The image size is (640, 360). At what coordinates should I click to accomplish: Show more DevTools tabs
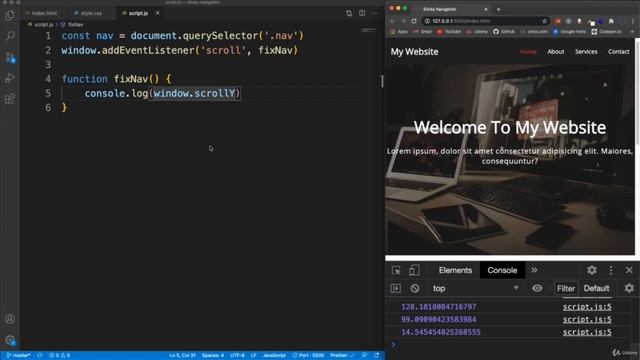pos(534,270)
